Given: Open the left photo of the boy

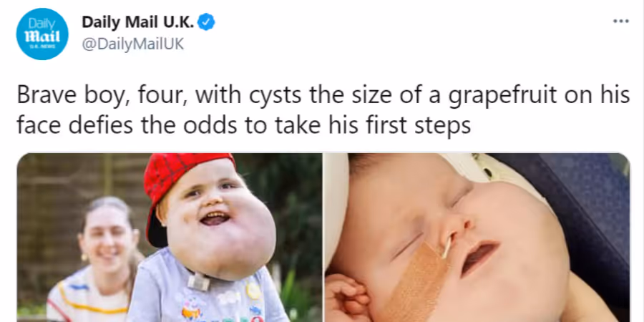Looking at the screenshot, I should pos(169,238).
